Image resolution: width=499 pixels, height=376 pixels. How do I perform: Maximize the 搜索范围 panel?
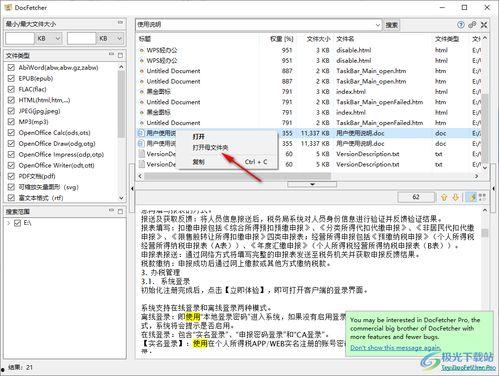[x=120, y=211]
